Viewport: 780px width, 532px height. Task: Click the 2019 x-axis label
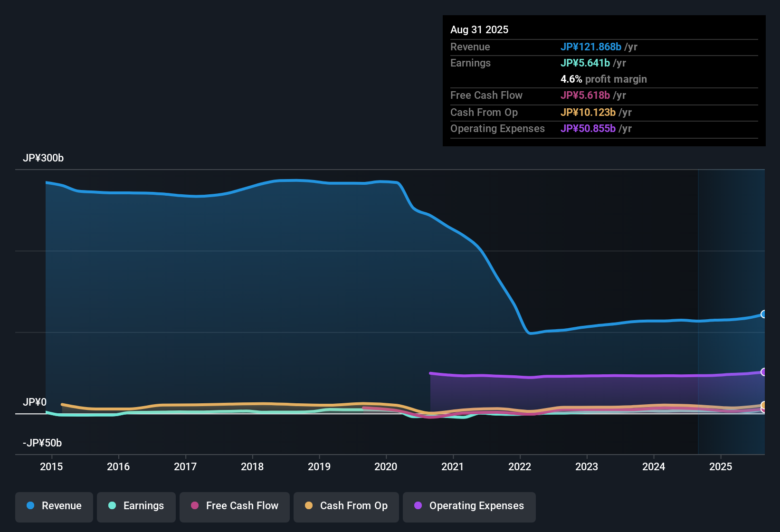(x=319, y=466)
